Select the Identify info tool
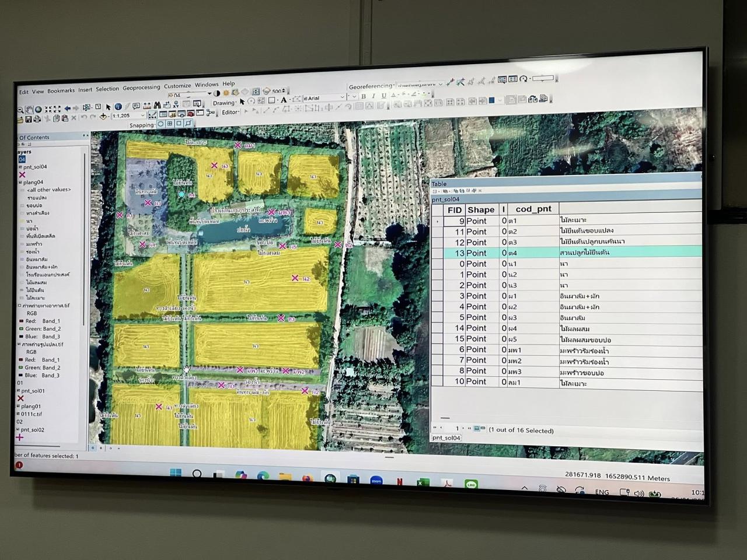Image resolution: width=747 pixels, height=560 pixels. click(x=118, y=107)
